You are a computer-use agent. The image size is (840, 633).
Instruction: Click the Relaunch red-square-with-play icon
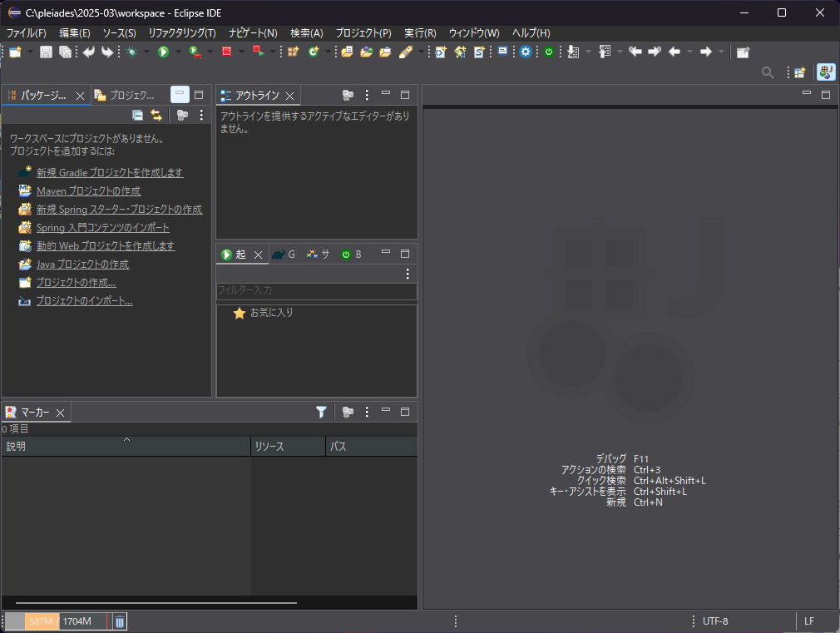[x=258, y=52]
